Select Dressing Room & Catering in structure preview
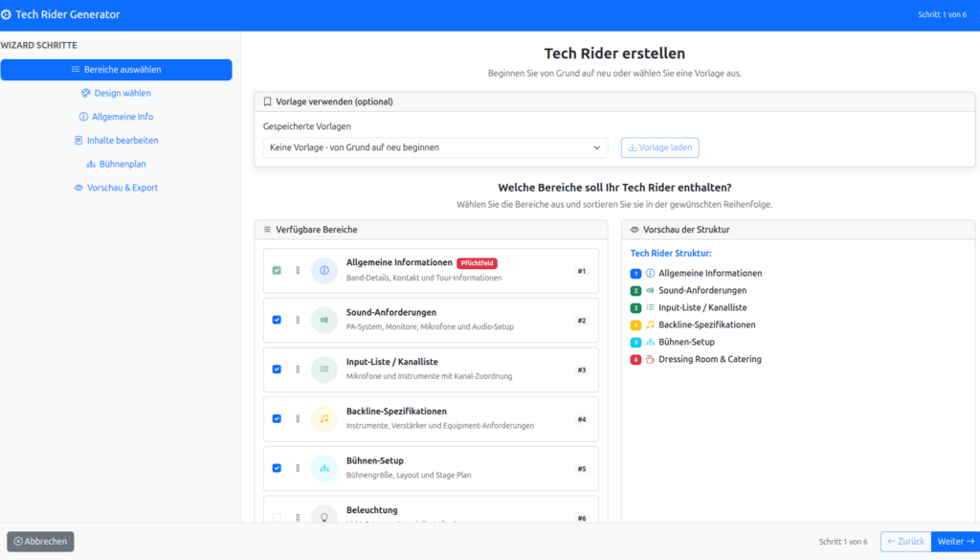980x560 pixels. (709, 359)
